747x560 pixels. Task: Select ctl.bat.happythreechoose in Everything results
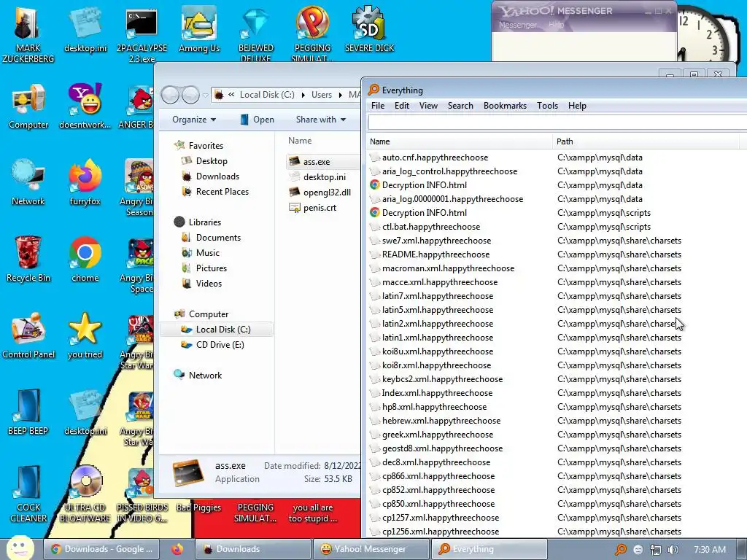(x=425, y=227)
